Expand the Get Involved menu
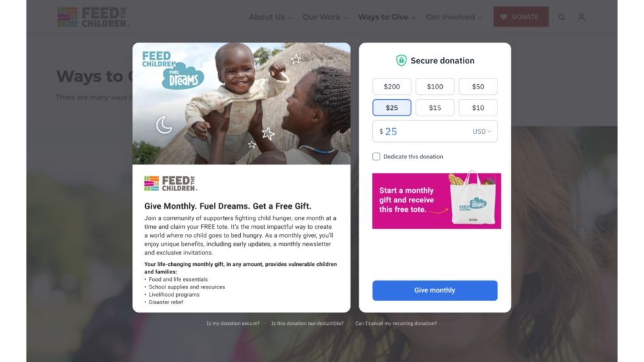 [x=453, y=17]
